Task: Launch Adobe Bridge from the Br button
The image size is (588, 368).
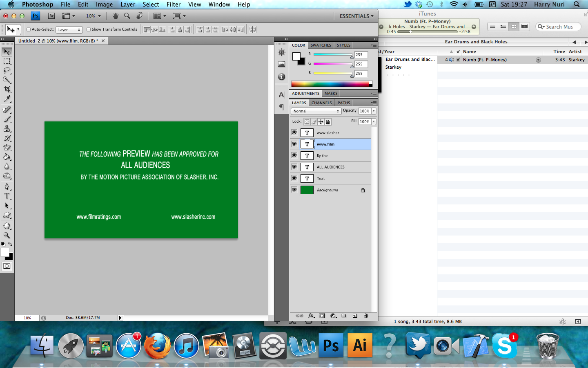Action: pyautogui.click(x=51, y=16)
